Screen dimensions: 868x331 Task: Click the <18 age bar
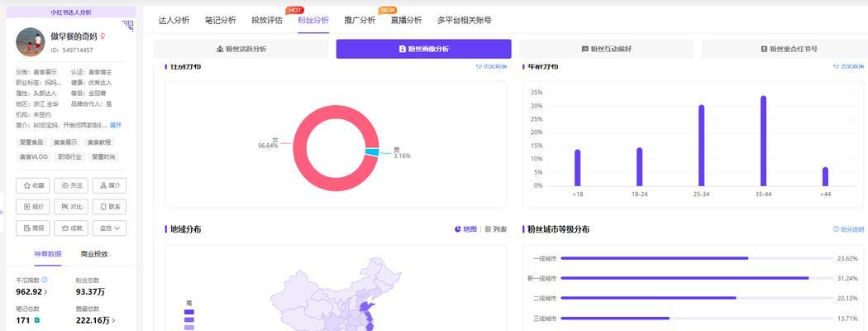click(577, 168)
